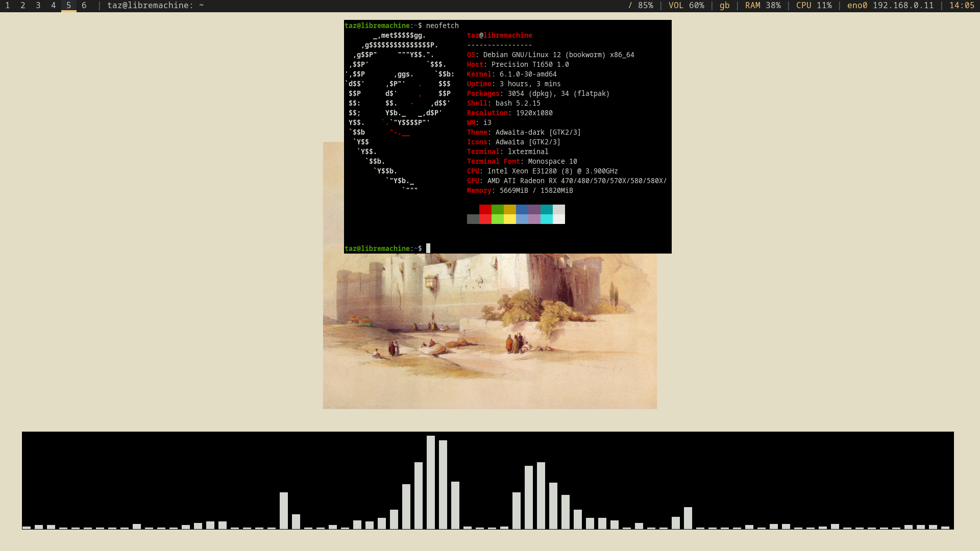The width and height of the screenshot is (980, 551).
Task: Click the eno0 network address indicator
Action: [x=890, y=6]
